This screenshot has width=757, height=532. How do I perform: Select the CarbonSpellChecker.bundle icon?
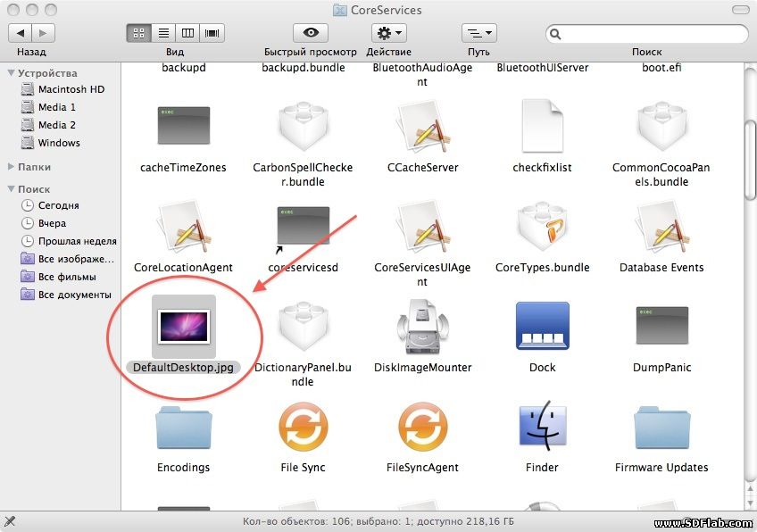[x=304, y=127]
